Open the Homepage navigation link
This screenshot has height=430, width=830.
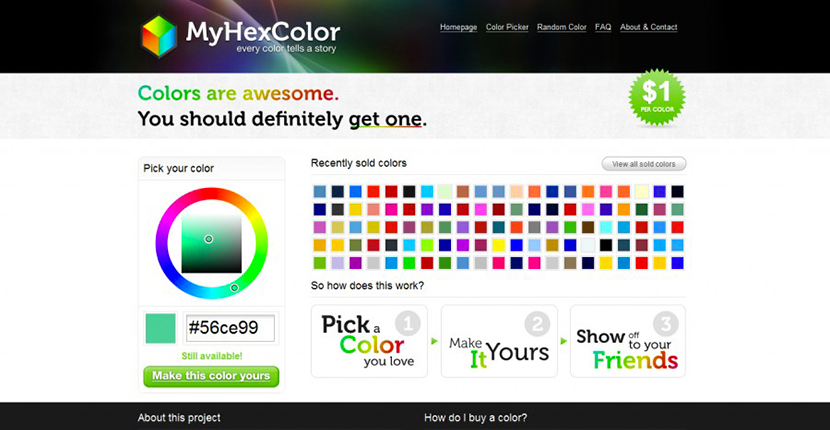(x=458, y=27)
